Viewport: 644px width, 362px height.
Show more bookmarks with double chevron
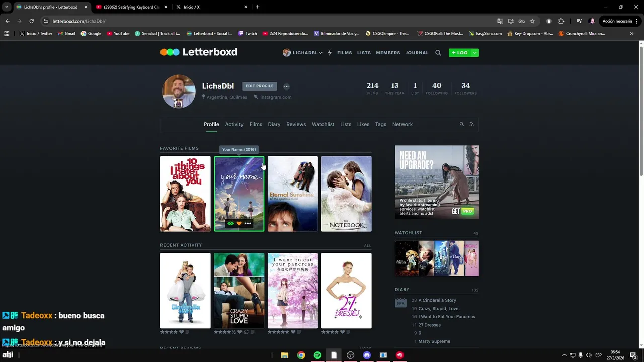point(632,34)
